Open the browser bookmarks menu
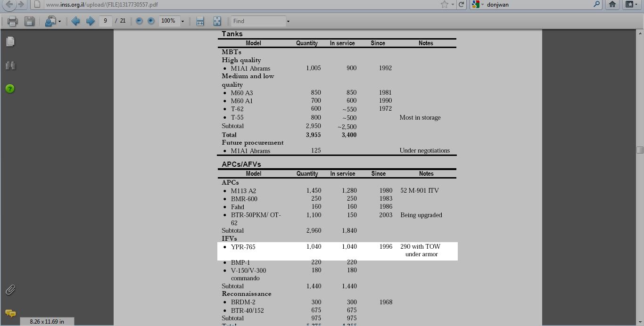 (x=631, y=5)
